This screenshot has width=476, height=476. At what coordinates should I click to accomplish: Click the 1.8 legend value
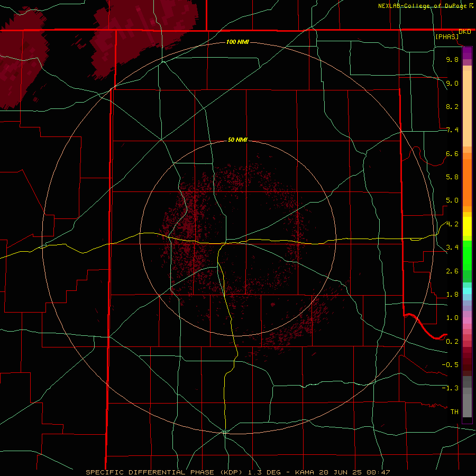(x=452, y=295)
